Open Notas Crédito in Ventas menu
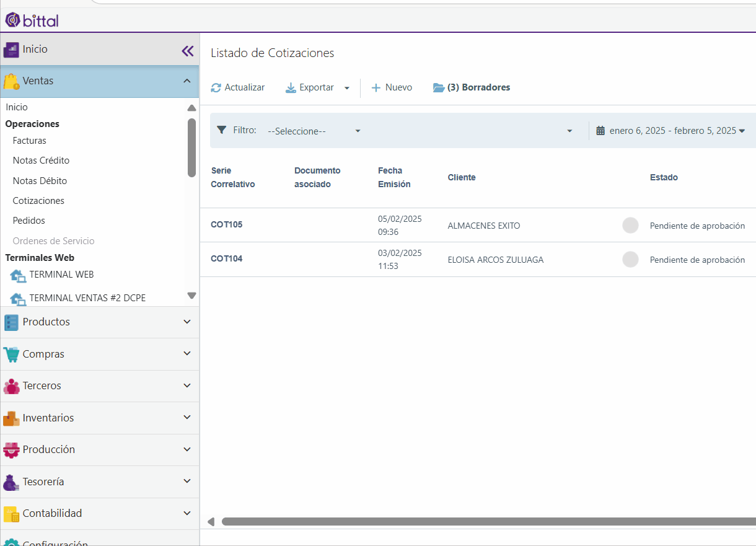The height and width of the screenshot is (546, 756). [41, 161]
